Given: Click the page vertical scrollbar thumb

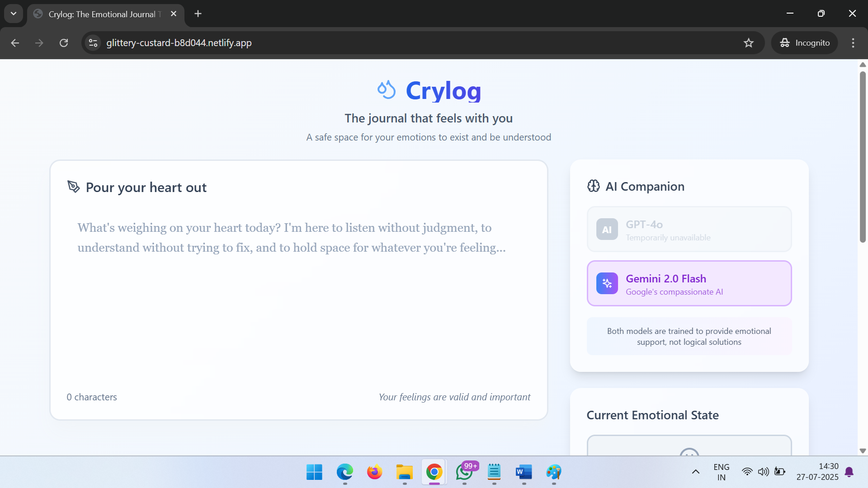Looking at the screenshot, I should [863, 156].
